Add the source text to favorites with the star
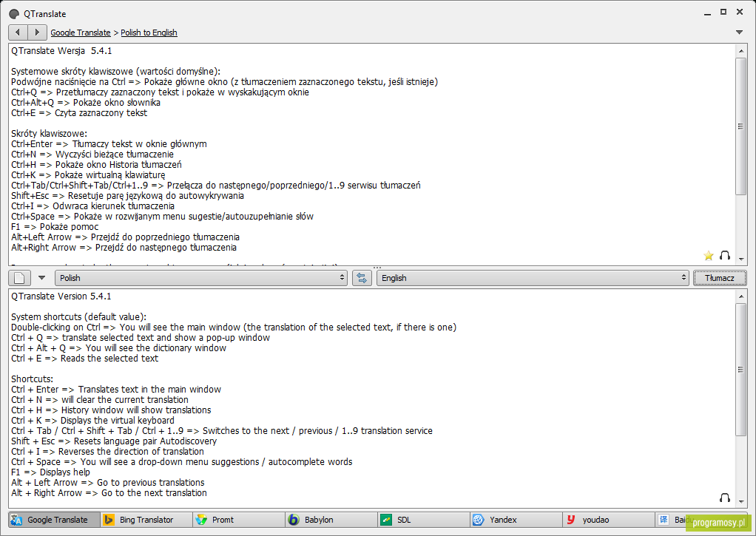 708,256
